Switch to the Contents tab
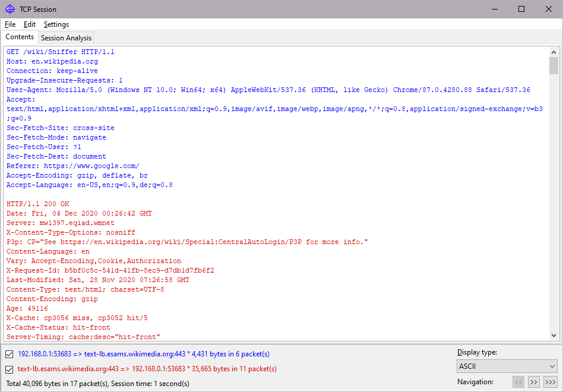Image resolution: width=563 pixels, height=392 pixels. pos(20,37)
